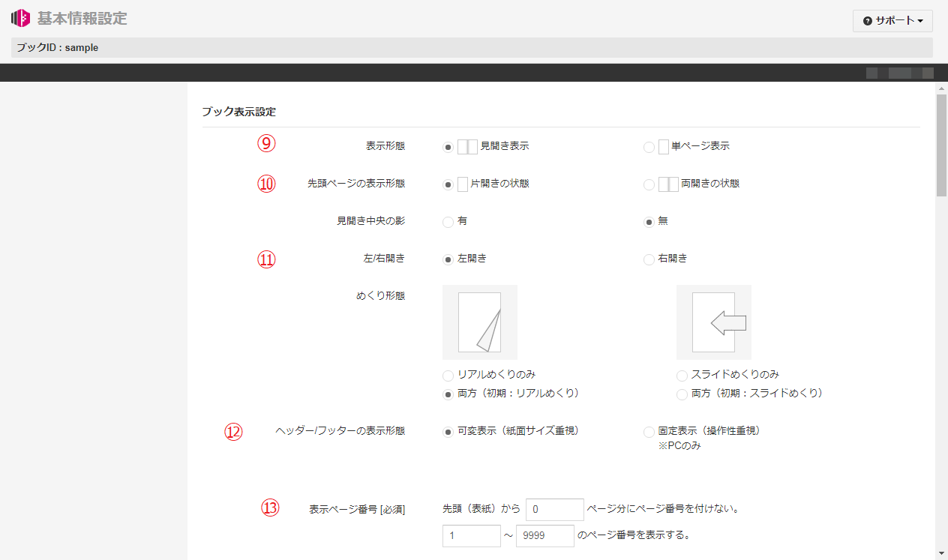Click the question mark icon in サポート
This screenshot has width=948, height=560.
click(868, 21)
